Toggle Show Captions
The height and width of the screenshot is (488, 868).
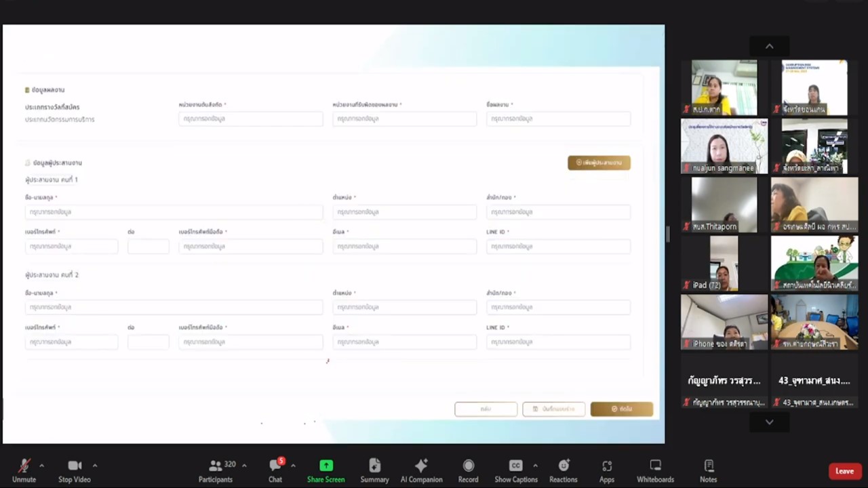point(515,466)
